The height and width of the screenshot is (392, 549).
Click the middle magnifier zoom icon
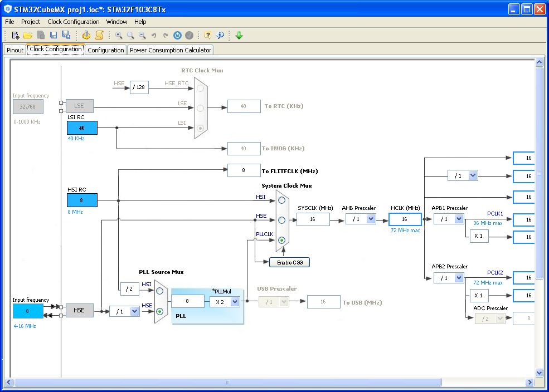(x=130, y=35)
